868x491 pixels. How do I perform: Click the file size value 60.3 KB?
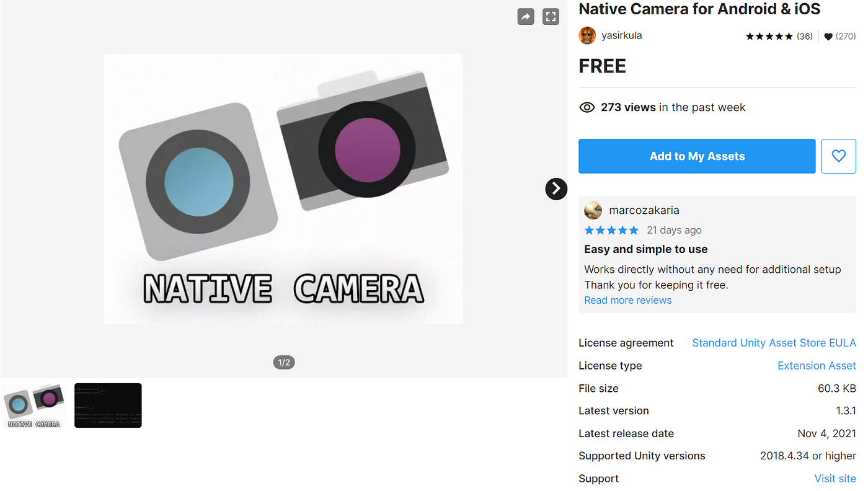point(837,389)
